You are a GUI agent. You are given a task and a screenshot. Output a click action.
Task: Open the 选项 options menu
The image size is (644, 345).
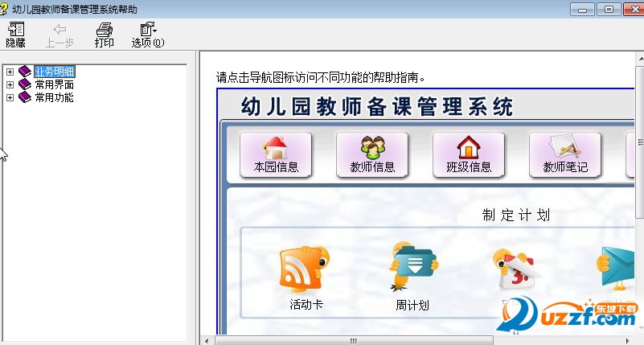pyautogui.click(x=148, y=35)
